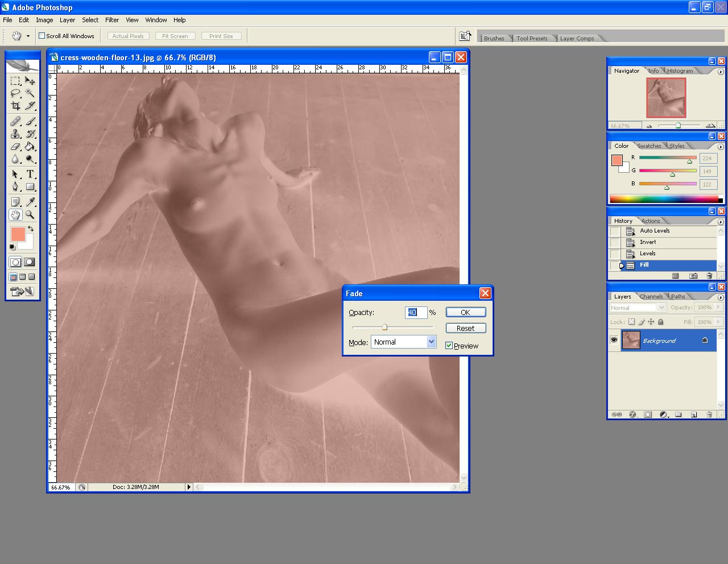Click Reset in the Fade dialog
The height and width of the screenshot is (564, 728).
pos(465,328)
